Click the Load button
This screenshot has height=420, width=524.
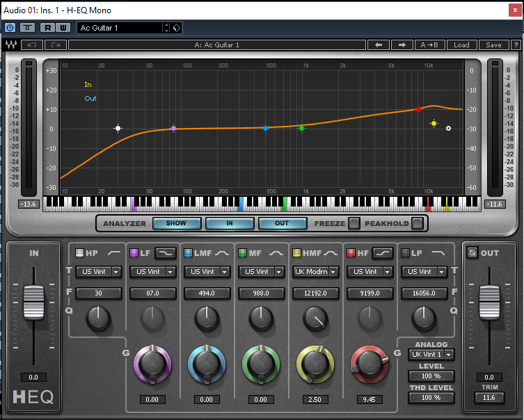click(461, 45)
